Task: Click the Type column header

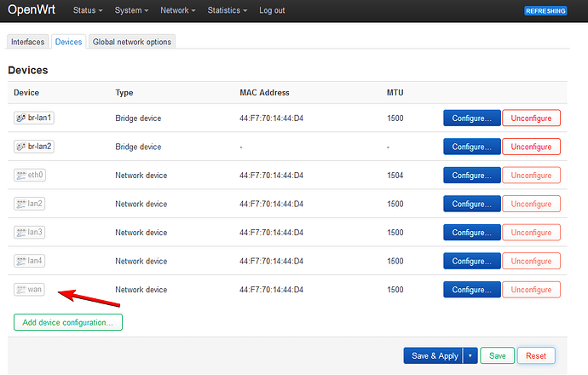Action: point(124,93)
